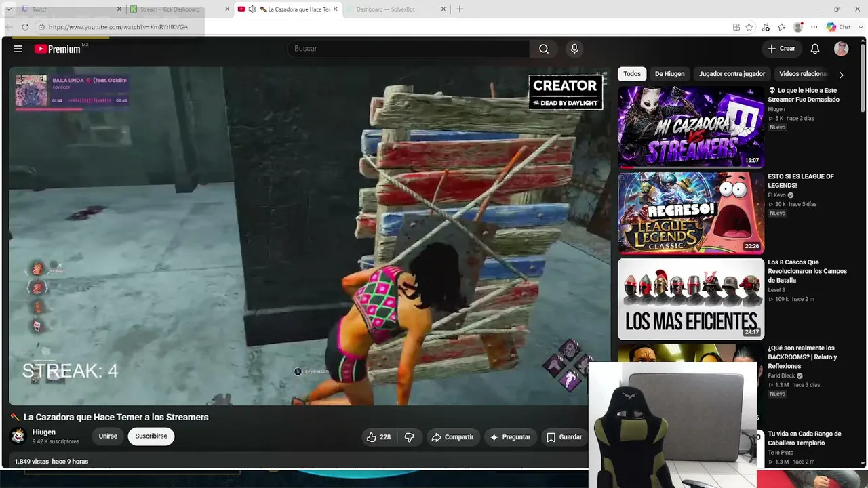The height and width of the screenshot is (488, 868).
Task: Click the El Kevo channel name
Action: (777, 195)
